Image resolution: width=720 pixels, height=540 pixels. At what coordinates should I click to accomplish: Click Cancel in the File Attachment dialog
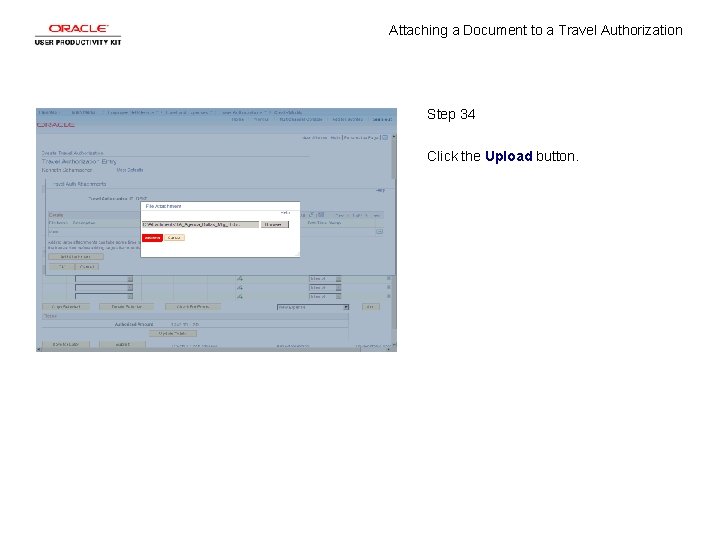pos(174,238)
